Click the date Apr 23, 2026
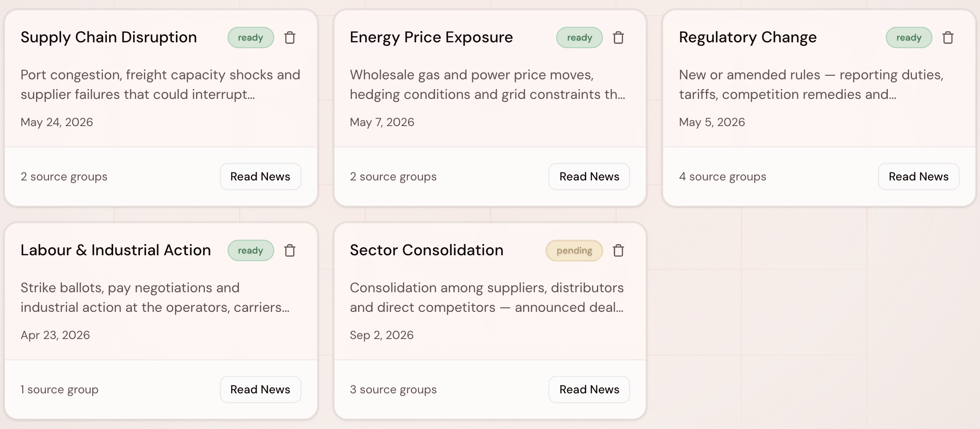The height and width of the screenshot is (429, 980). point(55,335)
